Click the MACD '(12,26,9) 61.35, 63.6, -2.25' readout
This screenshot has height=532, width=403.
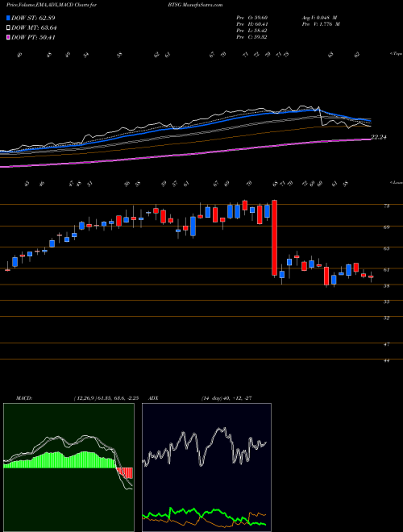[106, 398]
